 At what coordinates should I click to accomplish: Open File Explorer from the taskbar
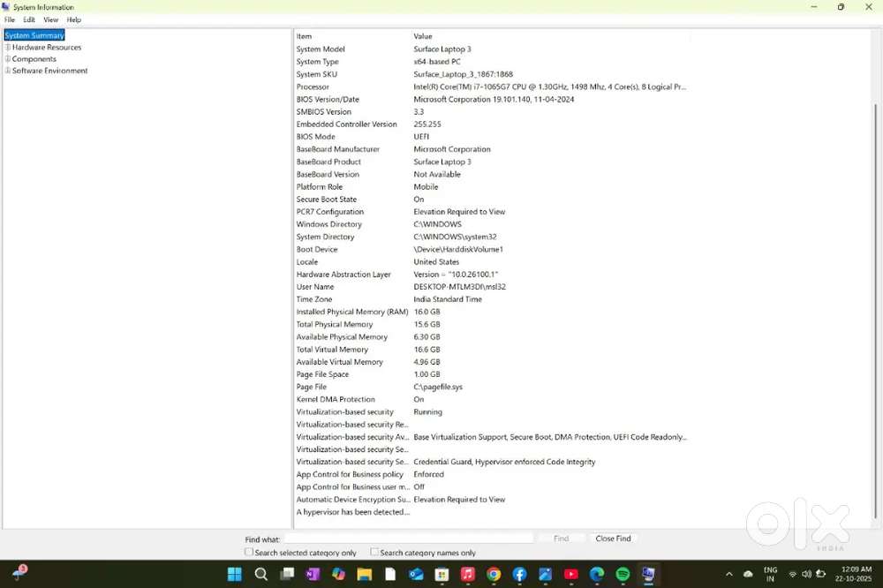[365, 575]
